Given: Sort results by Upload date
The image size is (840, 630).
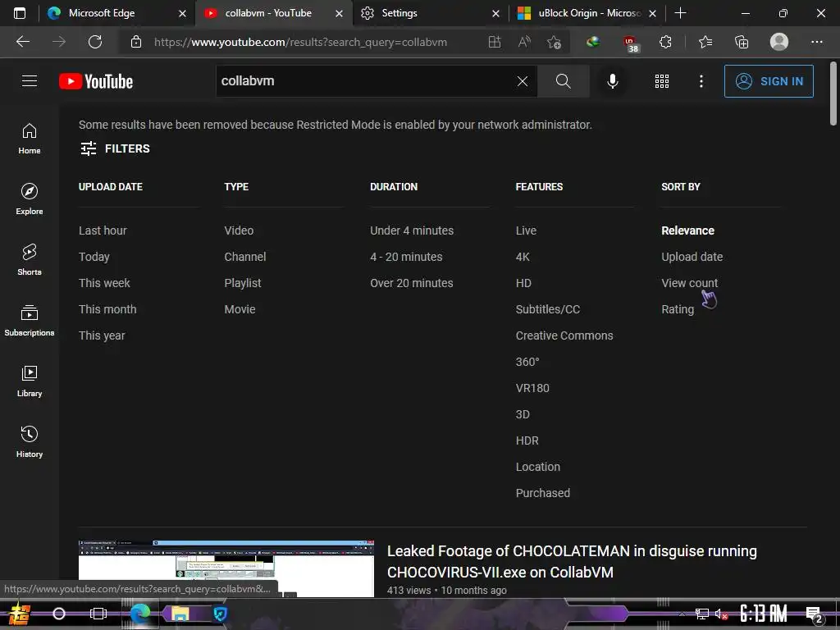Looking at the screenshot, I should (692, 257).
